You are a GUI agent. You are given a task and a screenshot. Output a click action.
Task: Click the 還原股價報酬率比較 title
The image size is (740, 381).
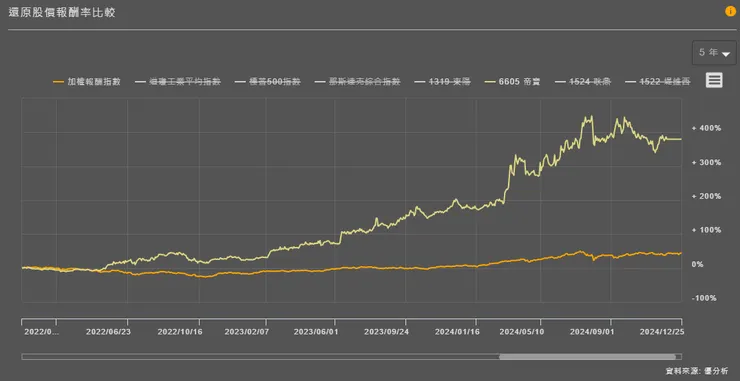click(x=62, y=13)
